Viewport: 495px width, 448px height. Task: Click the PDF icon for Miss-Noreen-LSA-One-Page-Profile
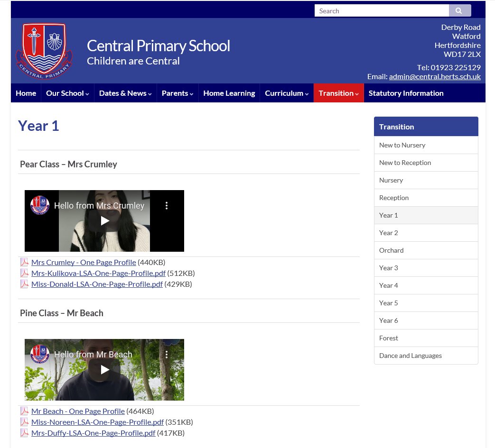click(24, 422)
